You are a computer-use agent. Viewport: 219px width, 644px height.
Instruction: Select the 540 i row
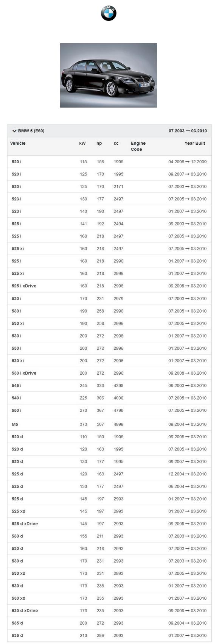click(109, 398)
